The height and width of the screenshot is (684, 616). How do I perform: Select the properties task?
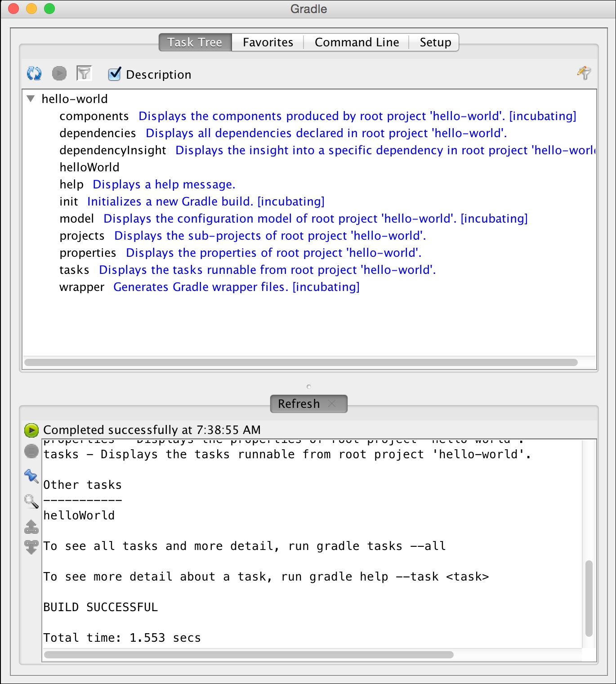(x=88, y=253)
